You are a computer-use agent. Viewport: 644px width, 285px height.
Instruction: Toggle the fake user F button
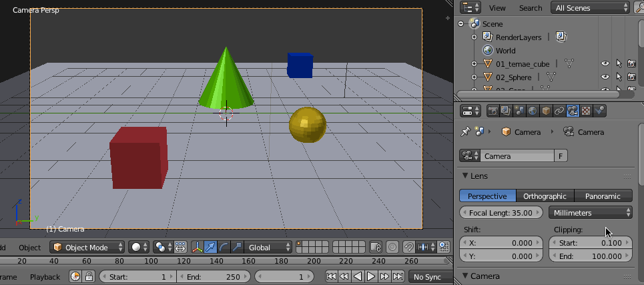coord(561,156)
